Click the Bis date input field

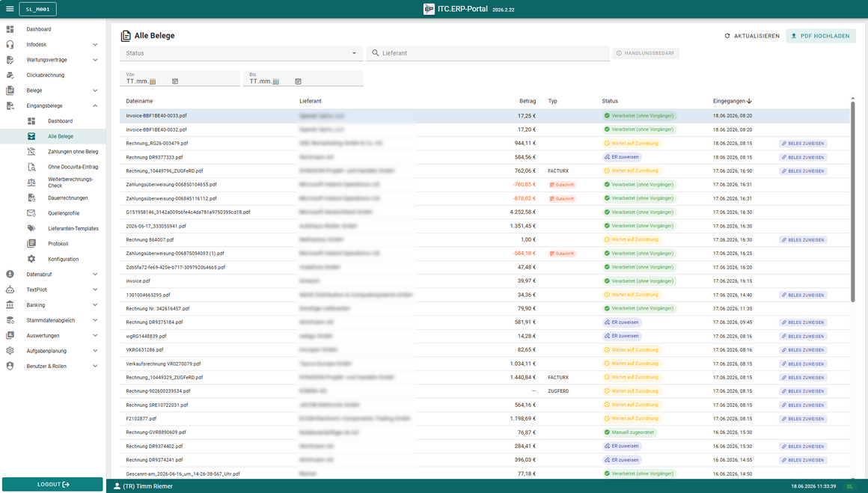(x=303, y=79)
